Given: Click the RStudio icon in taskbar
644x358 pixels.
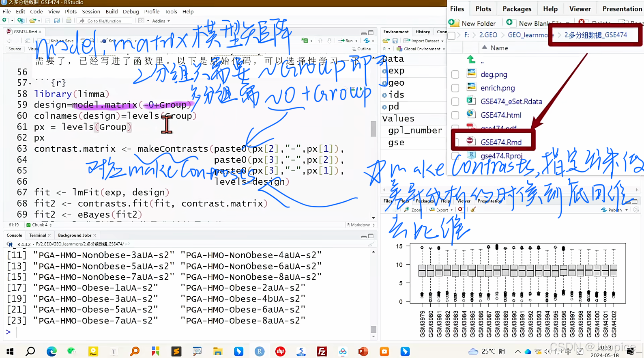Looking at the screenshot, I should click(260, 351).
